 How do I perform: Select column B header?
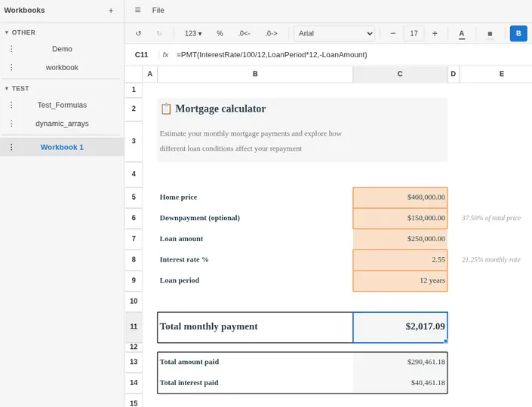point(255,74)
